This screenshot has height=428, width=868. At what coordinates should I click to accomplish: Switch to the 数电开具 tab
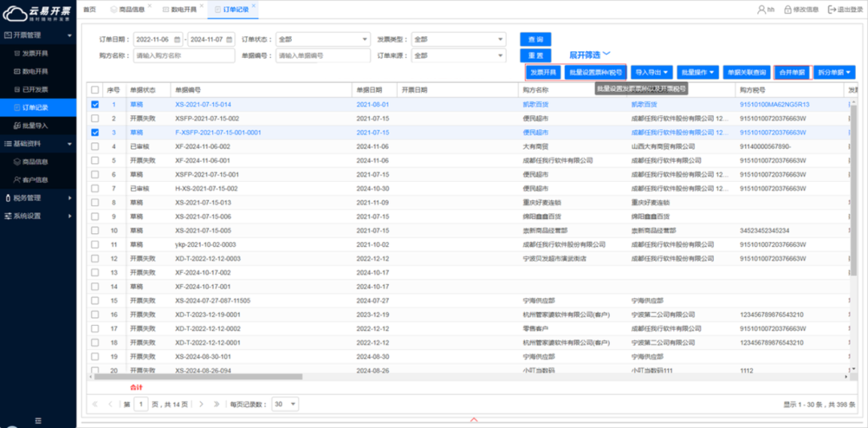184,10
